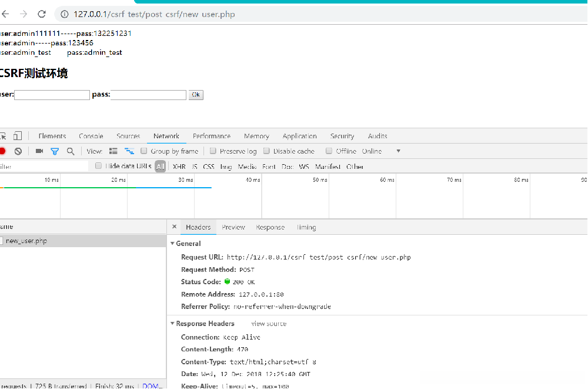Viewport: 588px width, 389px height.
Task: Open the Online throttling dropdown
Action: (x=382, y=151)
